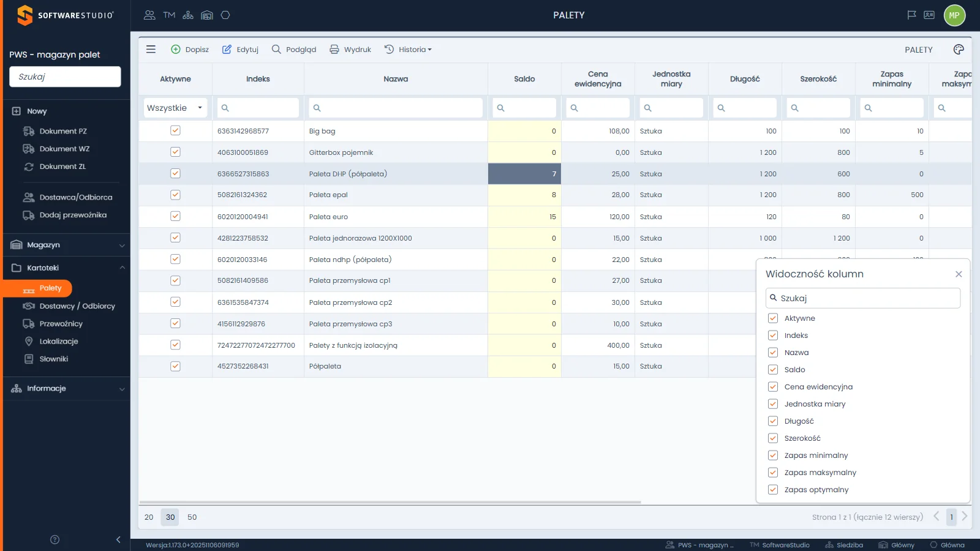Click Edytuj in the toolbar

[x=240, y=50]
